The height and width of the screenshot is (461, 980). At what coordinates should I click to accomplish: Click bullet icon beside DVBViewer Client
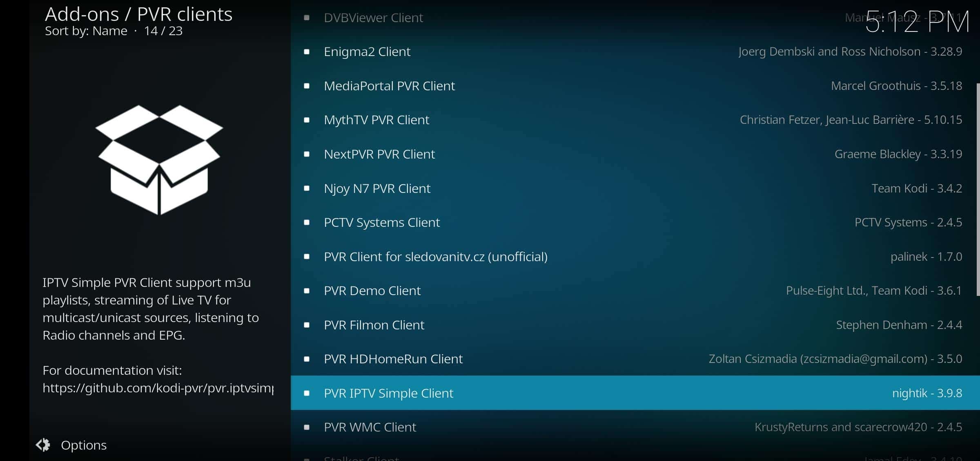click(307, 18)
